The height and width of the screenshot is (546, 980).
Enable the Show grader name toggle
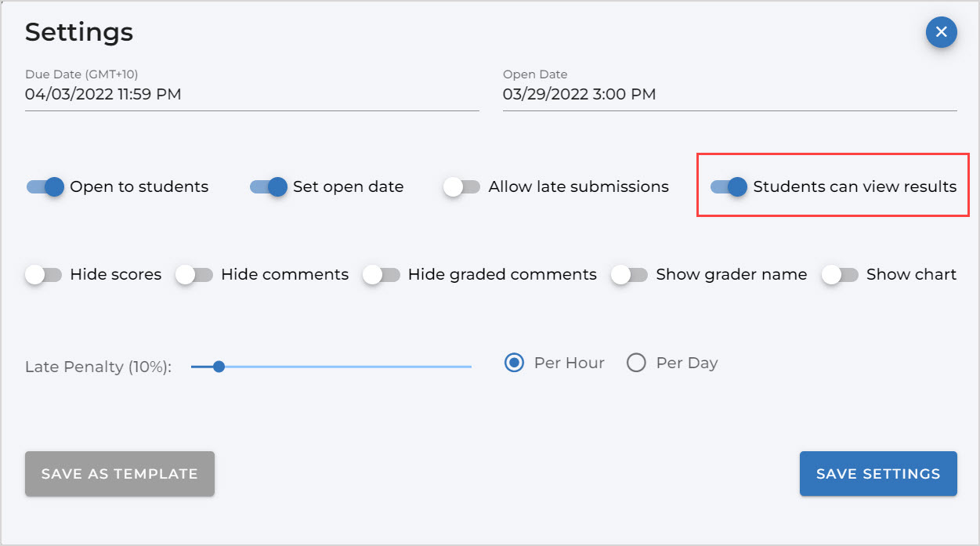coord(630,275)
